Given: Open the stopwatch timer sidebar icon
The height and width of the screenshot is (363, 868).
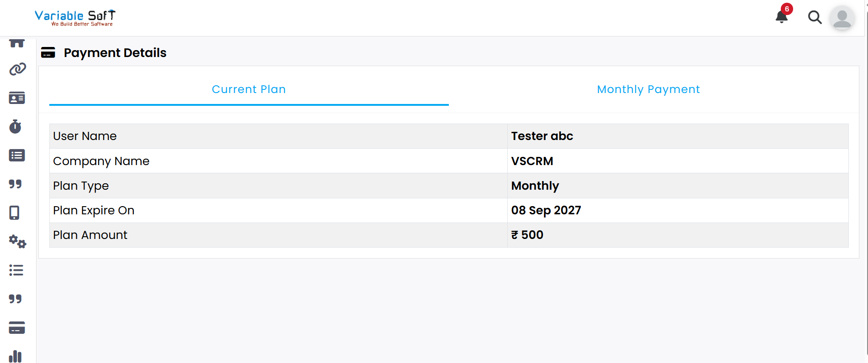Looking at the screenshot, I should click(x=16, y=126).
